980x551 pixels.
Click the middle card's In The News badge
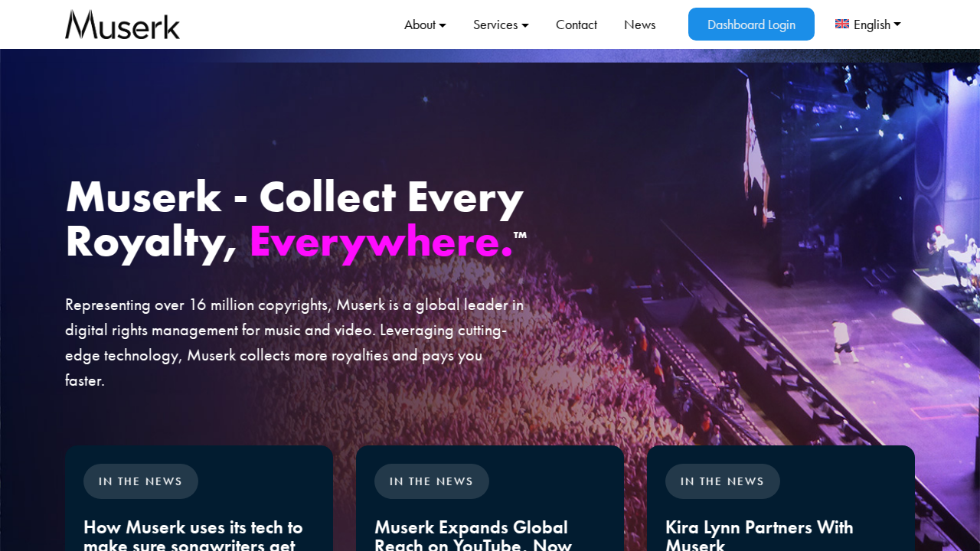click(432, 481)
